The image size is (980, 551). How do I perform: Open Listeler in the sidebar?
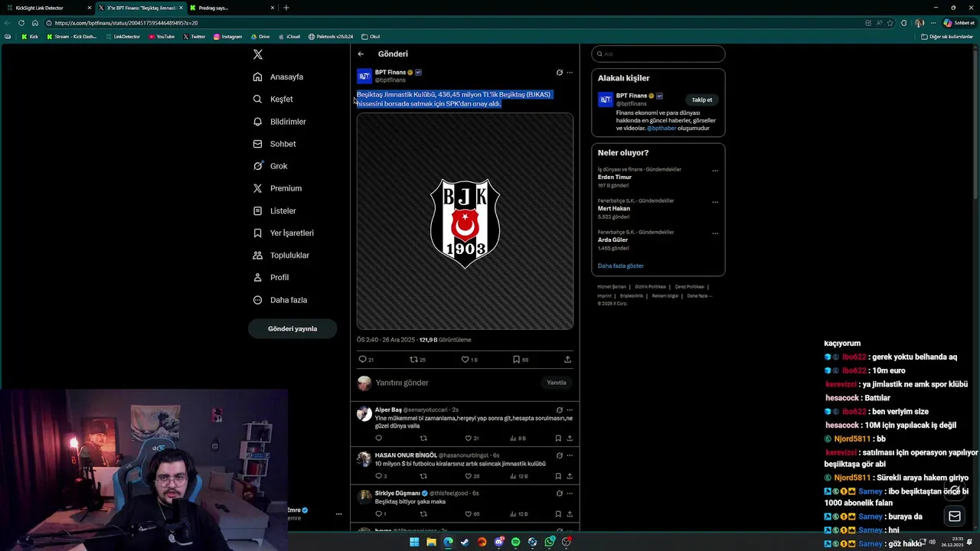[274, 210]
